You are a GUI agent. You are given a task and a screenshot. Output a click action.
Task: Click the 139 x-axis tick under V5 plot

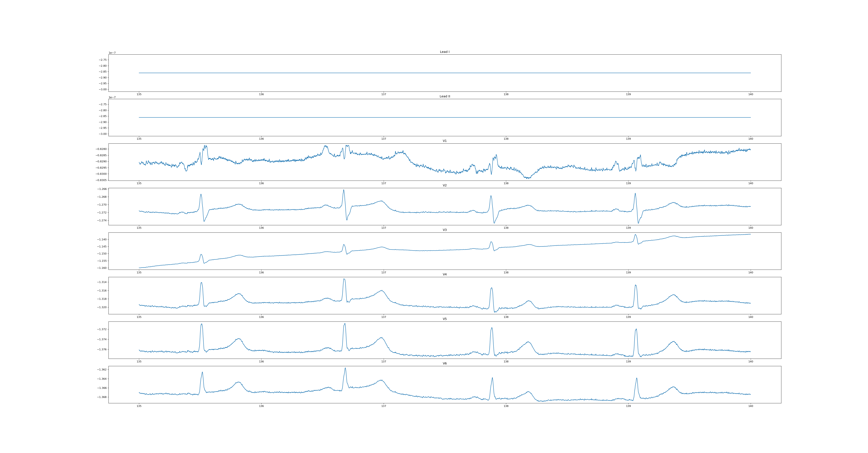(628, 361)
